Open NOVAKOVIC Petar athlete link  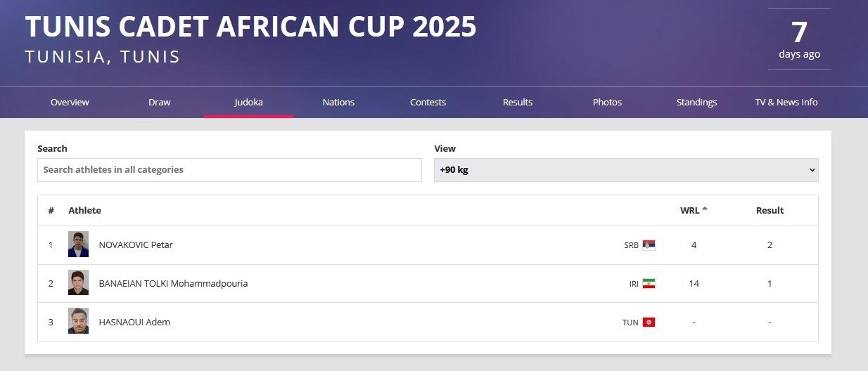coord(136,245)
